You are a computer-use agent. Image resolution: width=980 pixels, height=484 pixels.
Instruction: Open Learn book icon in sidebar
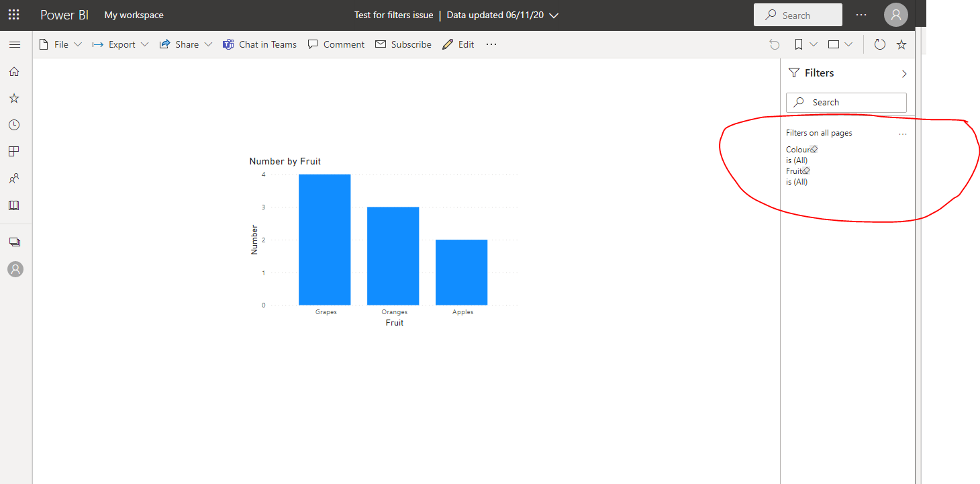tap(14, 205)
